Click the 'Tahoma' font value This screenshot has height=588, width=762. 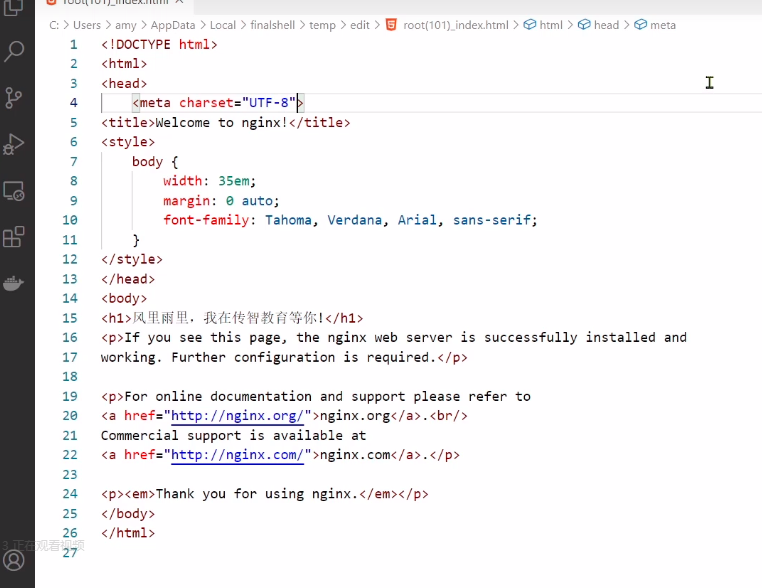point(288,220)
